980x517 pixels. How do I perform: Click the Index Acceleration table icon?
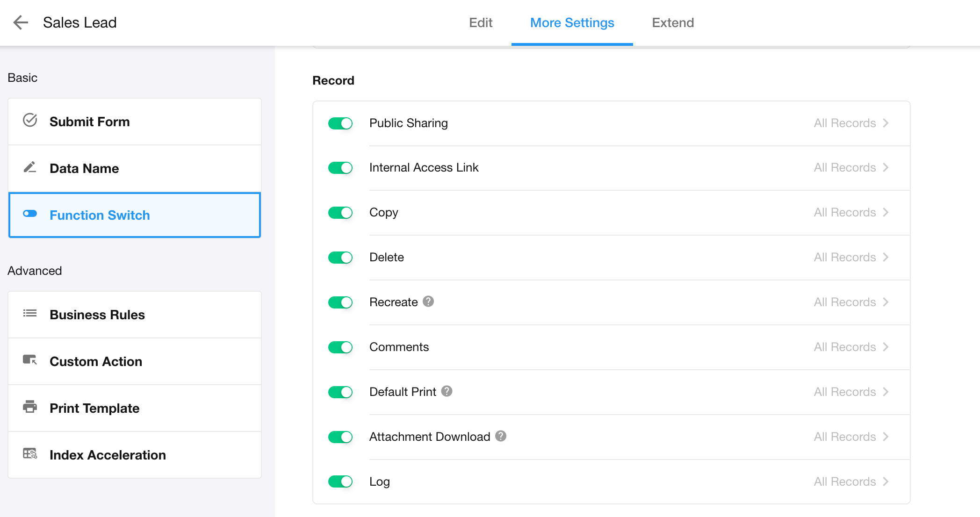click(x=30, y=454)
